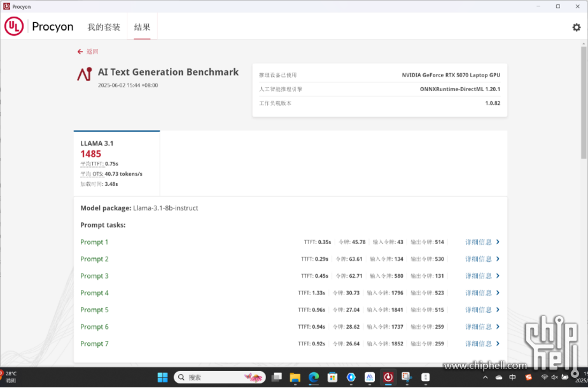Expand Prompt 6 row chevron
The width and height of the screenshot is (588, 388).
[498, 327]
